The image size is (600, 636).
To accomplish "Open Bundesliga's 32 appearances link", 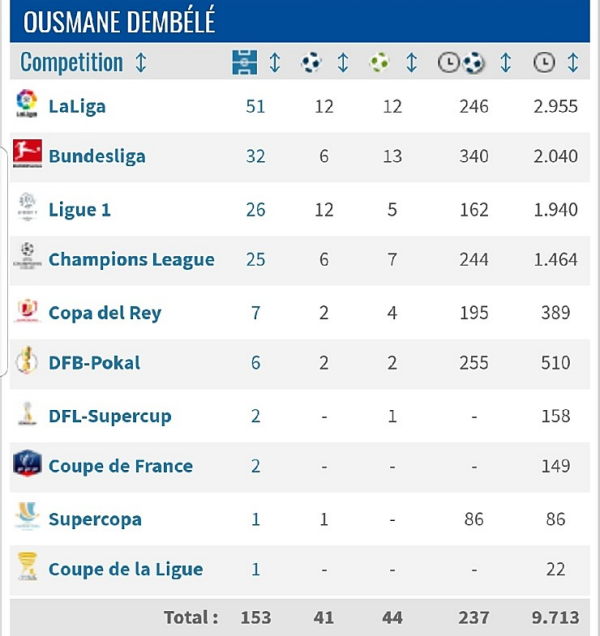I will [255, 156].
